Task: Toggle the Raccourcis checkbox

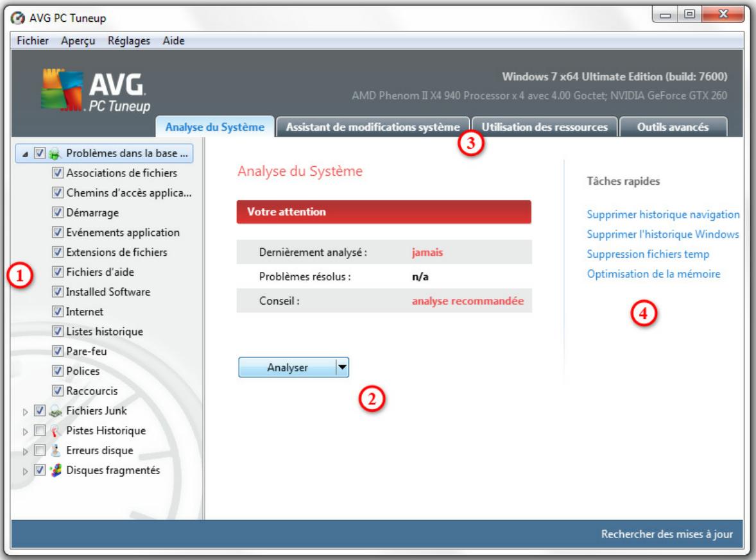Action: pyautogui.click(x=57, y=391)
